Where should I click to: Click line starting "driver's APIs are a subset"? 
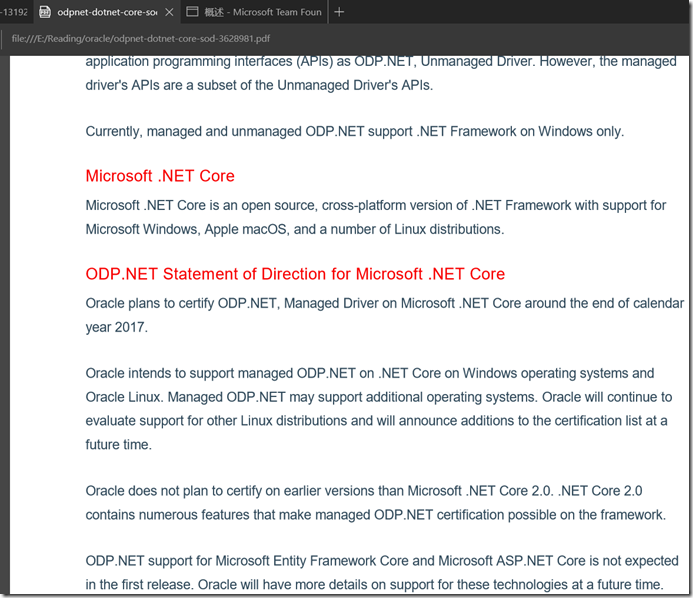pyautogui.click(x=259, y=85)
